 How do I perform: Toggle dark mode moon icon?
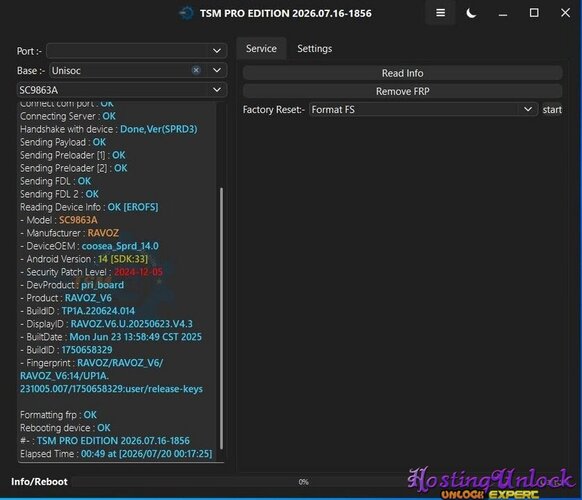[471, 13]
